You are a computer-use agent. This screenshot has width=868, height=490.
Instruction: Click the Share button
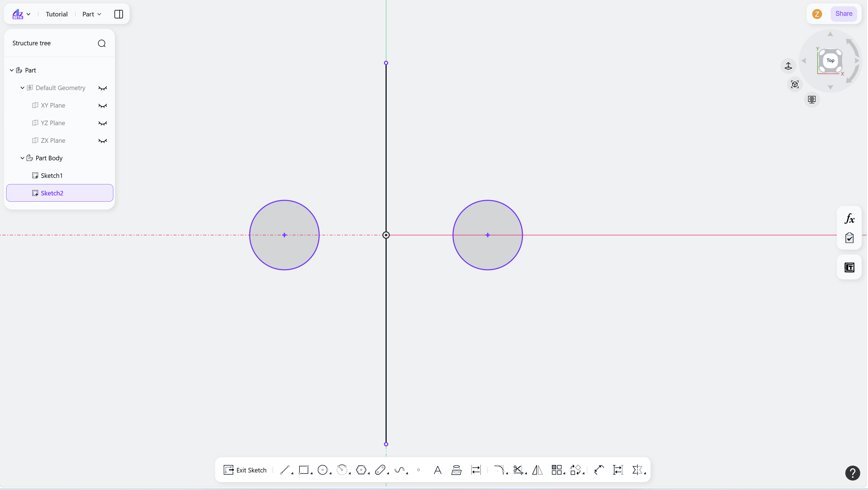(x=843, y=14)
